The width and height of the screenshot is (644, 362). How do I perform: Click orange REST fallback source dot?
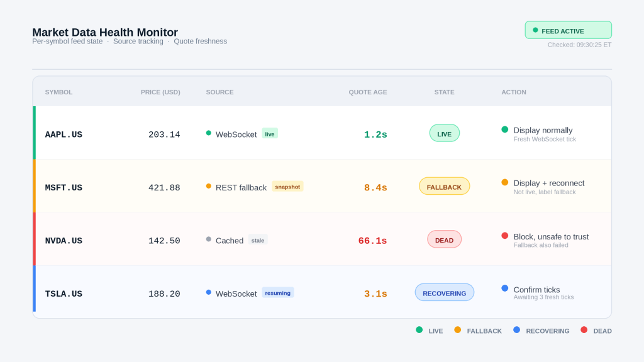209,186
